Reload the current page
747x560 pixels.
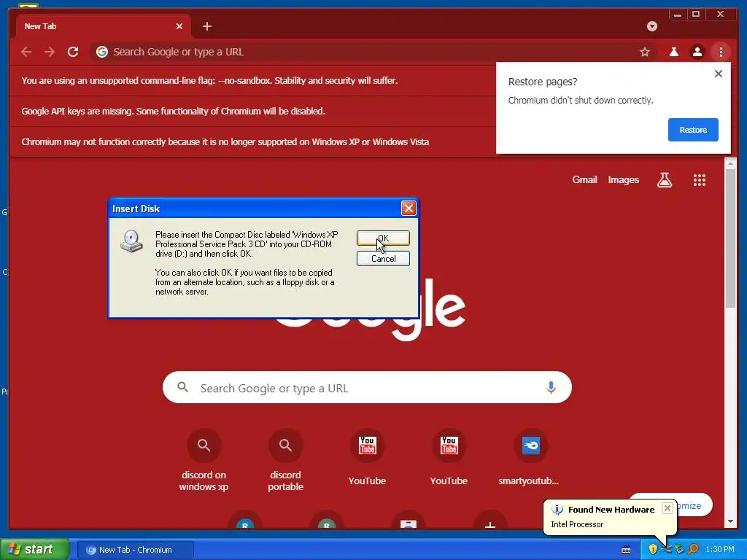[x=73, y=52]
